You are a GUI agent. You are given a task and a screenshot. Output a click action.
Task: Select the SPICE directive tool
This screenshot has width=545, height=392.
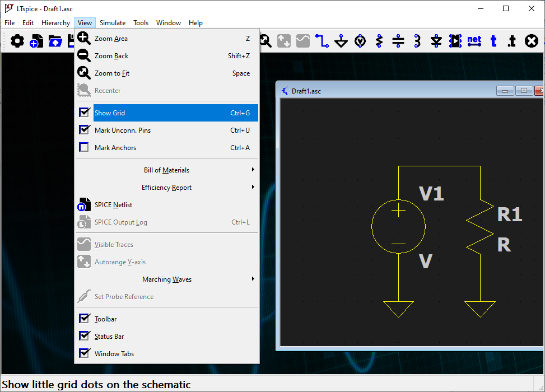511,41
